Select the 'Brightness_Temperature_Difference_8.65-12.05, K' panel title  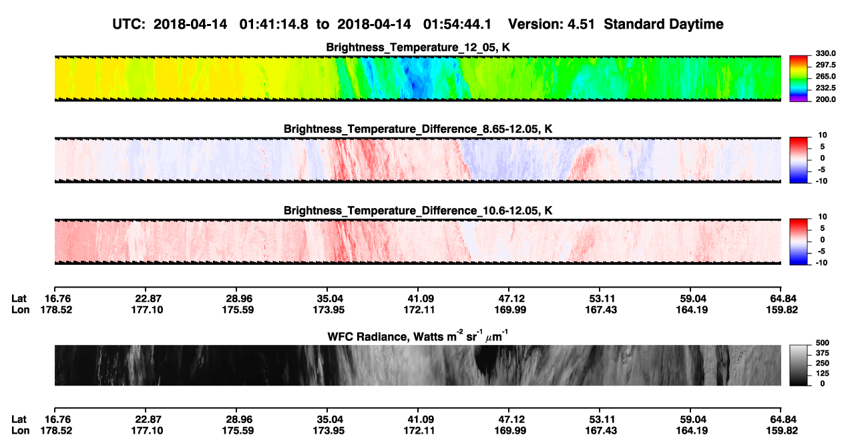(418, 129)
